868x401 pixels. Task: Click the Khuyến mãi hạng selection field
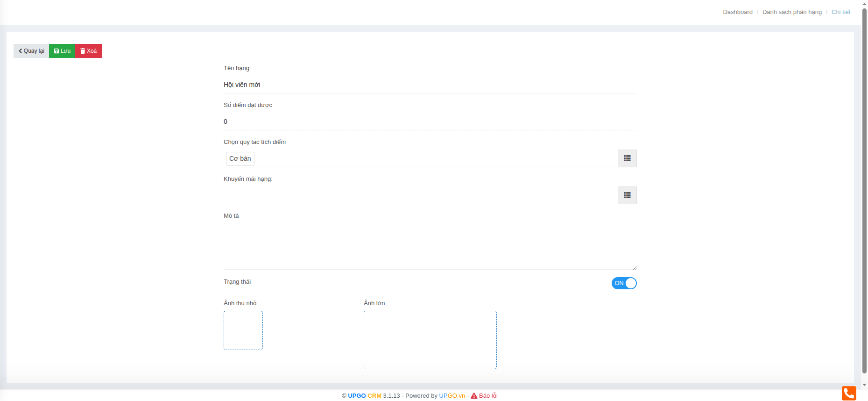[420, 195]
